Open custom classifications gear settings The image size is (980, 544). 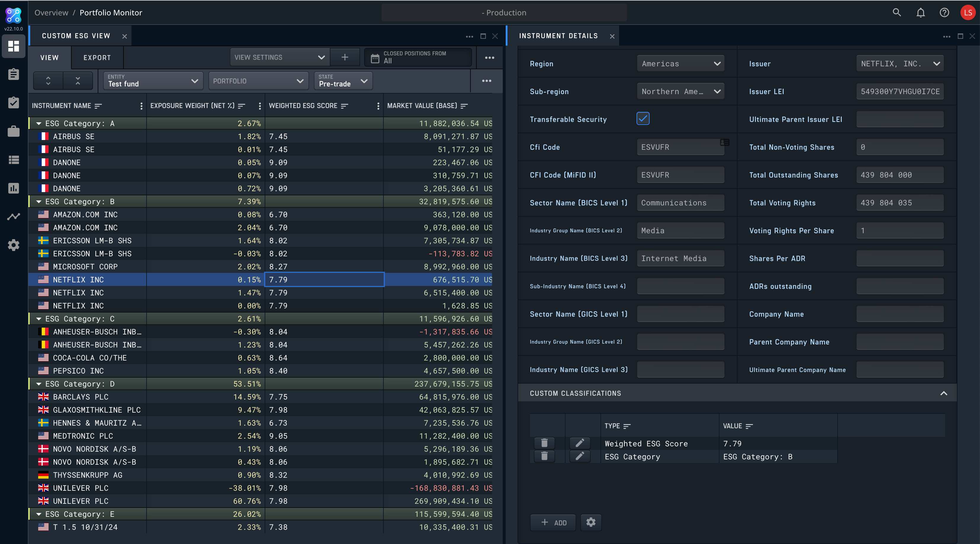pos(591,522)
